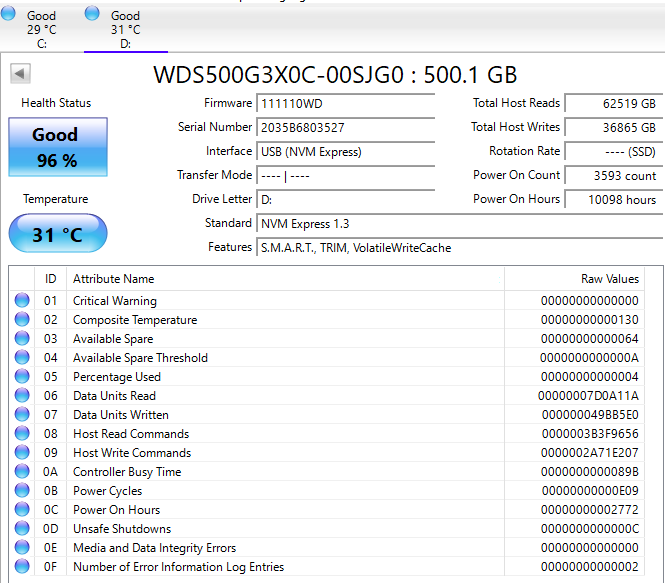Select the Unsafe Shutdowns attribute name
This screenshot has width=665, height=583.
pyautogui.click(x=122, y=529)
